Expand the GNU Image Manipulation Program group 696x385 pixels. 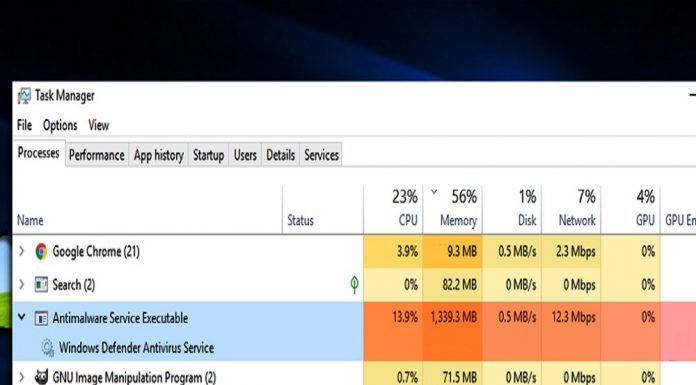point(21,377)
